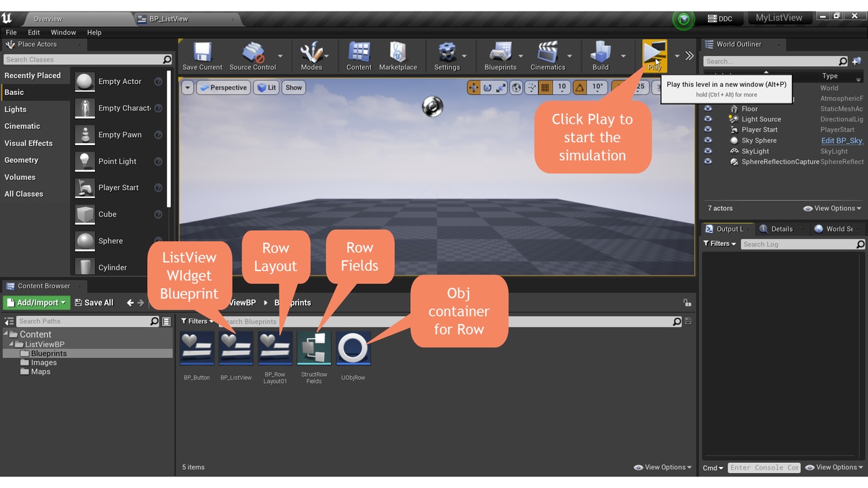Toggle visibility of SphereReflectionCapture actor
868x488 pixels.
[x=708, y=161]
